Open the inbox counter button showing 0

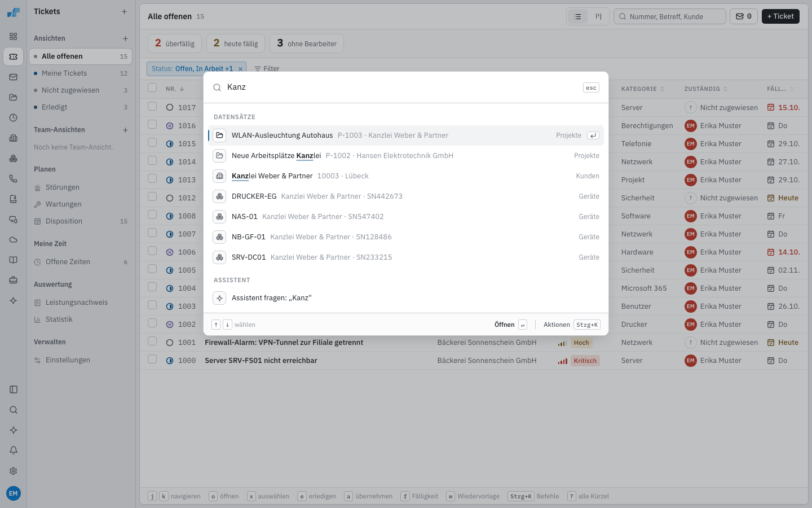click(744, 16)
